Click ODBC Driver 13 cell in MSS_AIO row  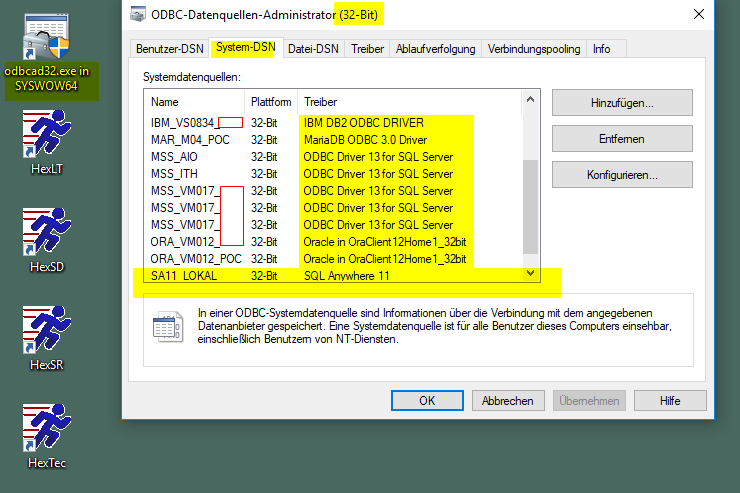tap(378, 157)
